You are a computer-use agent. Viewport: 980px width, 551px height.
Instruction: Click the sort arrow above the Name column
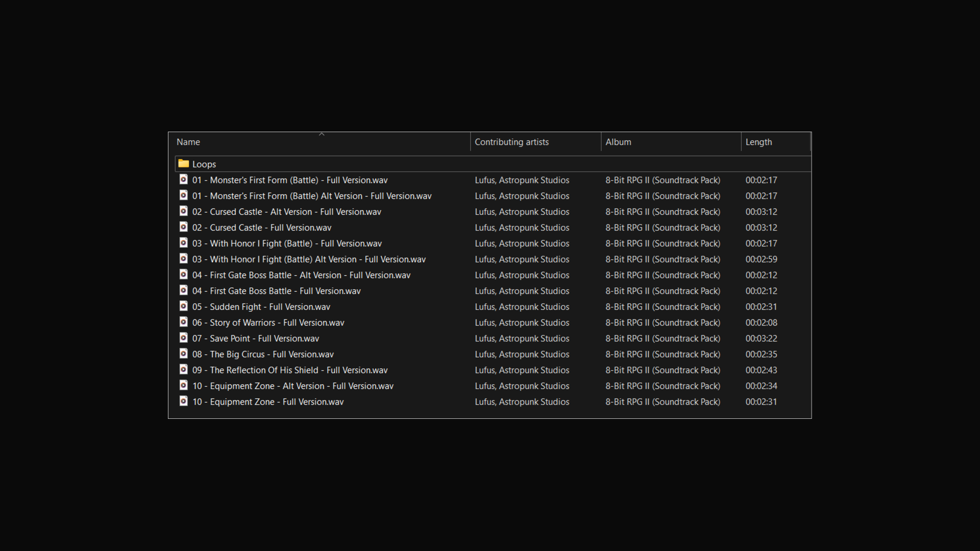point(322,134)
